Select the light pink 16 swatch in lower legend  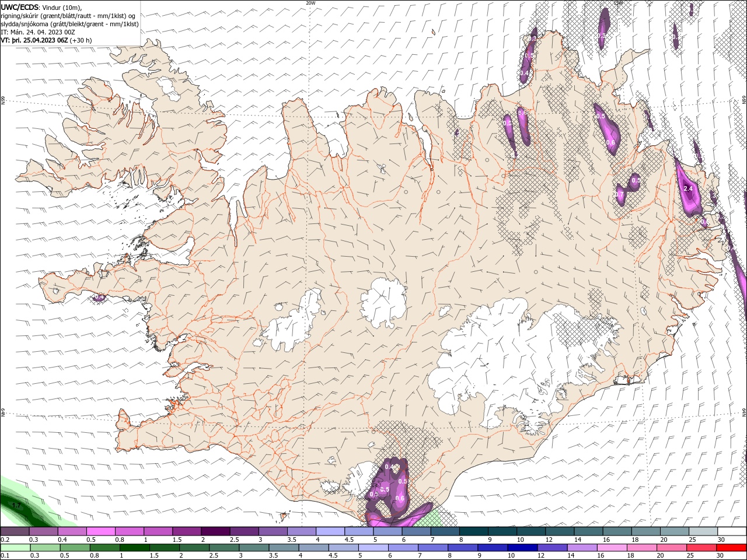click(612, 548)
